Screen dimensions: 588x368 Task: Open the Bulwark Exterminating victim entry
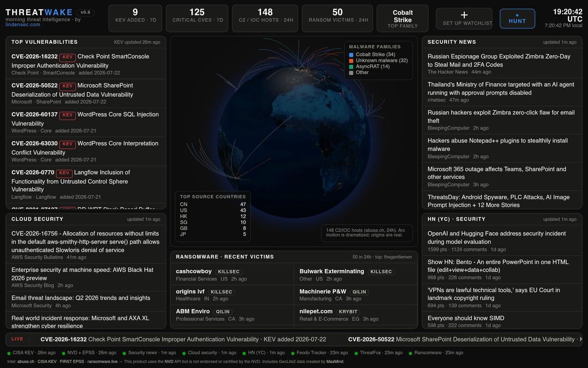356,275
